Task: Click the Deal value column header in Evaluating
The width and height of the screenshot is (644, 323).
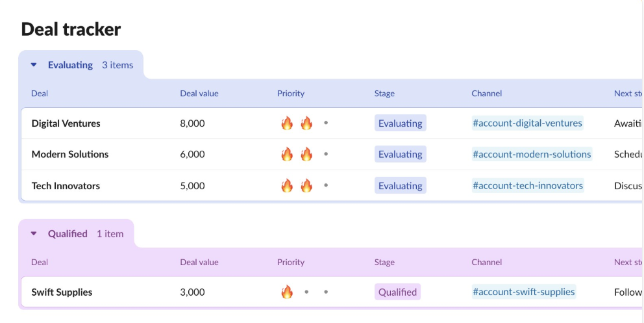Action: pyautogui.click(x=199, y=94)
